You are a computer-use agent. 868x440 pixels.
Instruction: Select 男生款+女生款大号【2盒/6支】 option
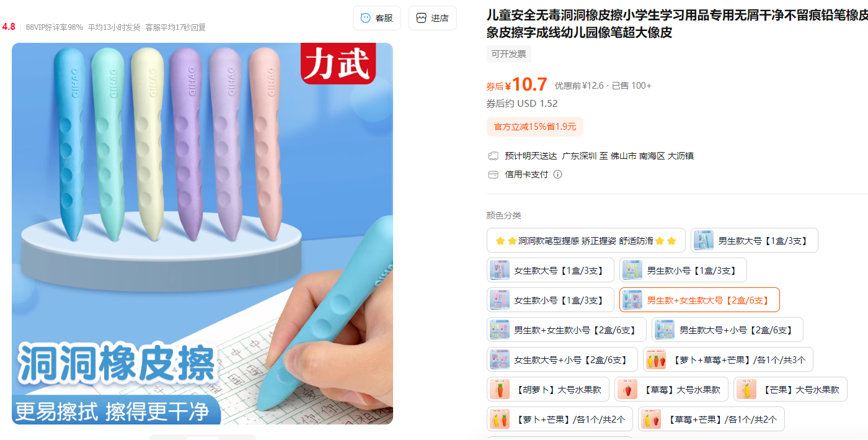699,300
